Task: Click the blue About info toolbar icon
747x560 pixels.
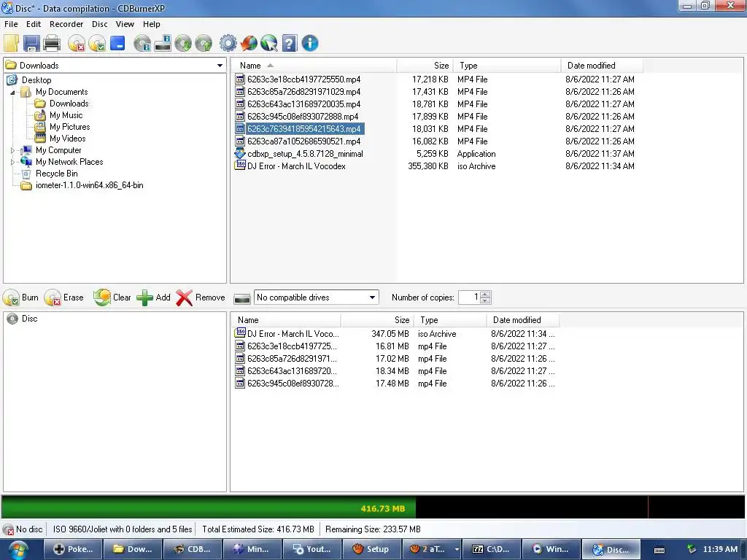Action: coord(310,43)
